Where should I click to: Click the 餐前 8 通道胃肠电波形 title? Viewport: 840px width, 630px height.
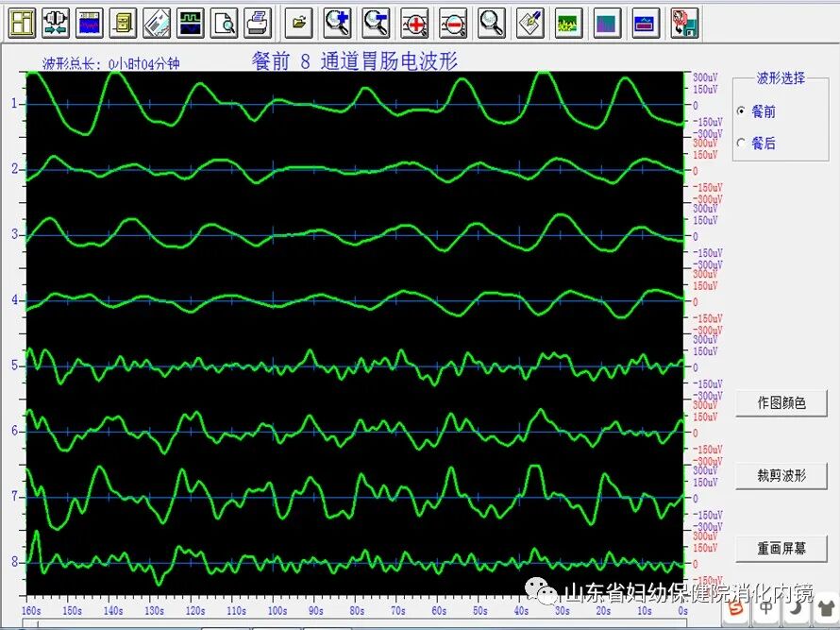coord(355,61)
